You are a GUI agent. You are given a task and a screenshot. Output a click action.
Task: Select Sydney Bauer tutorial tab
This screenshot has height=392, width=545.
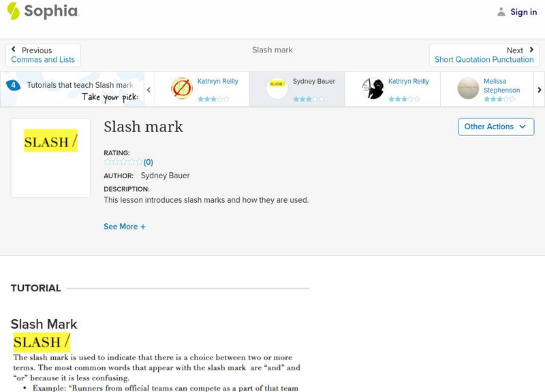pyautogui.click(x=297, y=89)
